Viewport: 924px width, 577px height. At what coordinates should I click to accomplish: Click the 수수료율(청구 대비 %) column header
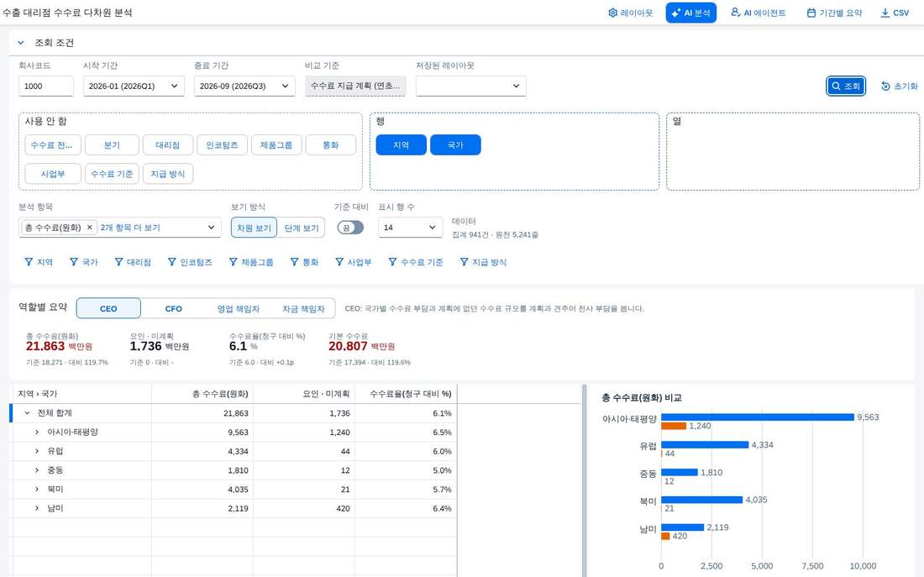click(x=406, y=394)
